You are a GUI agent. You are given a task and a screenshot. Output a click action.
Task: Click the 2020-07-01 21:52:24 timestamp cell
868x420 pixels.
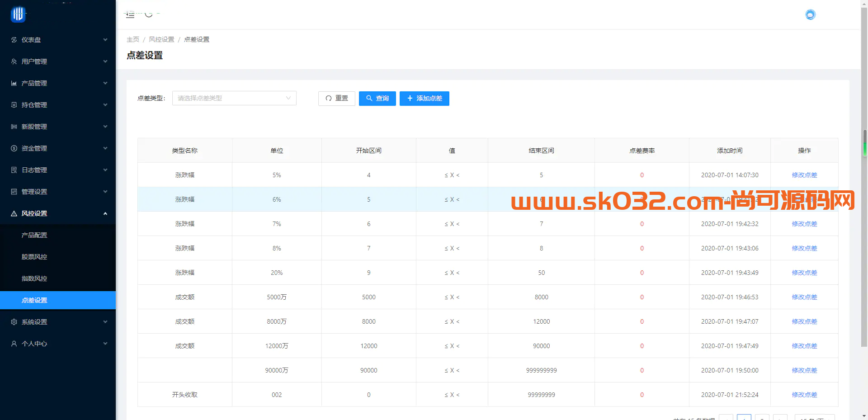click(x=730, y=395)
